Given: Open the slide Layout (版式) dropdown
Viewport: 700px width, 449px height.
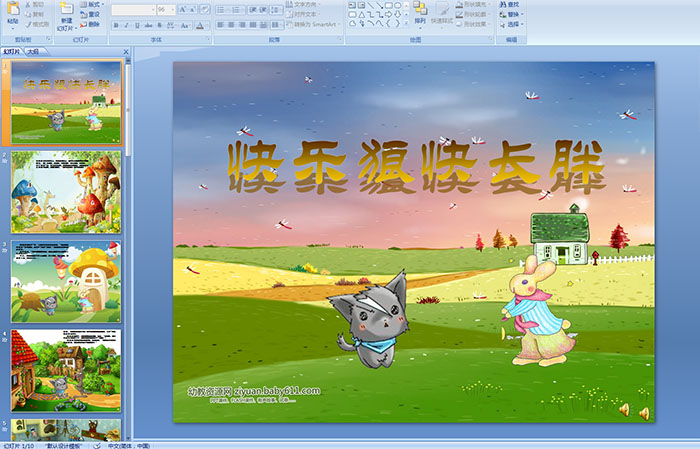Looking at the screenshot, I should point(92,4).
